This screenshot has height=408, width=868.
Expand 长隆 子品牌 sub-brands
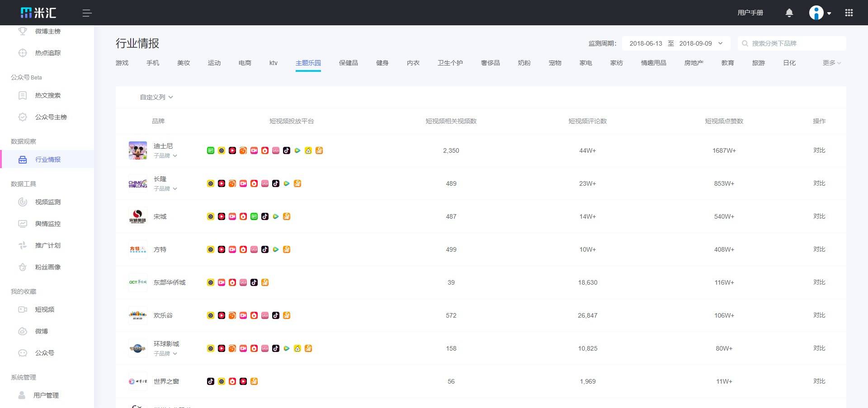pos(165,188)
